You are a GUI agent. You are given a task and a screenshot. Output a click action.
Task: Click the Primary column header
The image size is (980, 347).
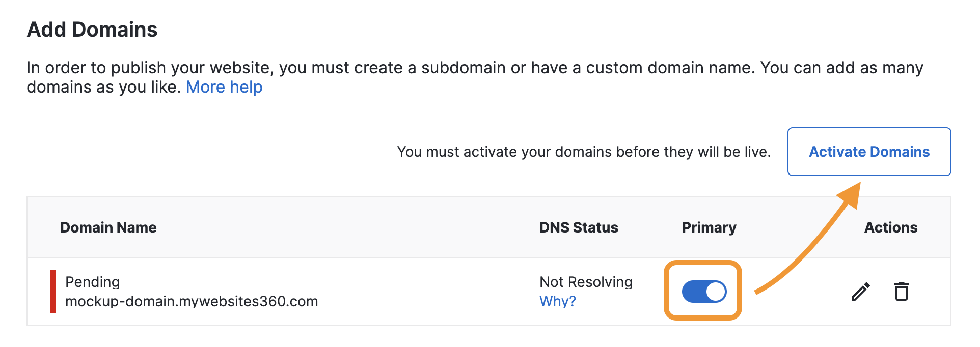click(709, 227)
